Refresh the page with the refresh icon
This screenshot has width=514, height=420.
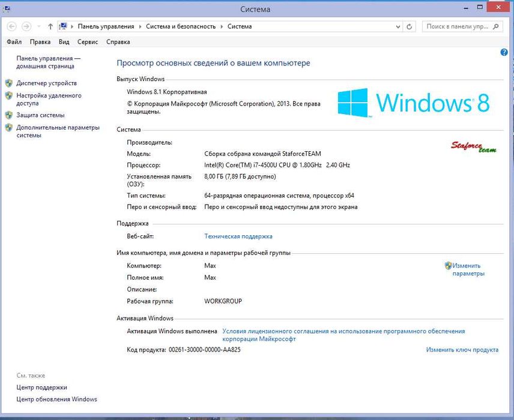[409, 26]
